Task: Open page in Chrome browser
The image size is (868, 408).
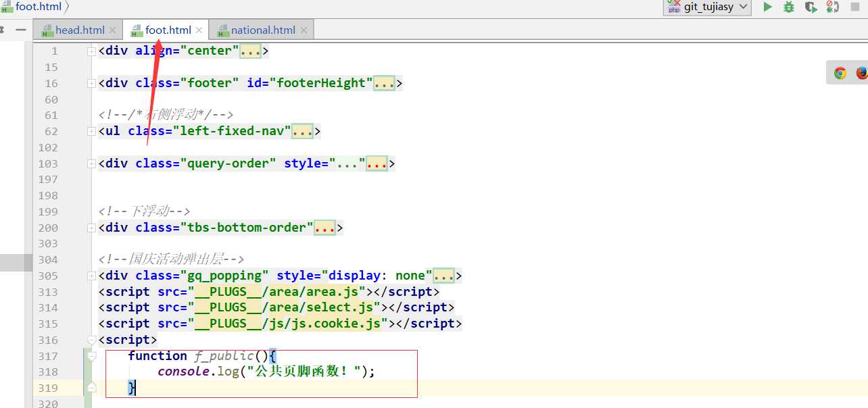Action: click(840, 73)
